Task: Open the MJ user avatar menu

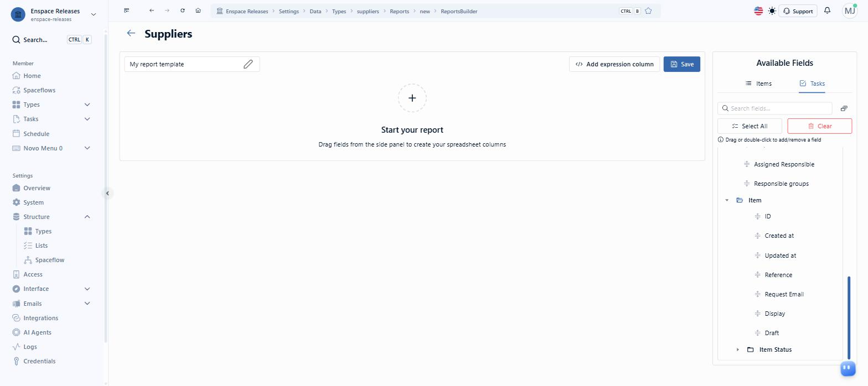Action: point(850,11)
